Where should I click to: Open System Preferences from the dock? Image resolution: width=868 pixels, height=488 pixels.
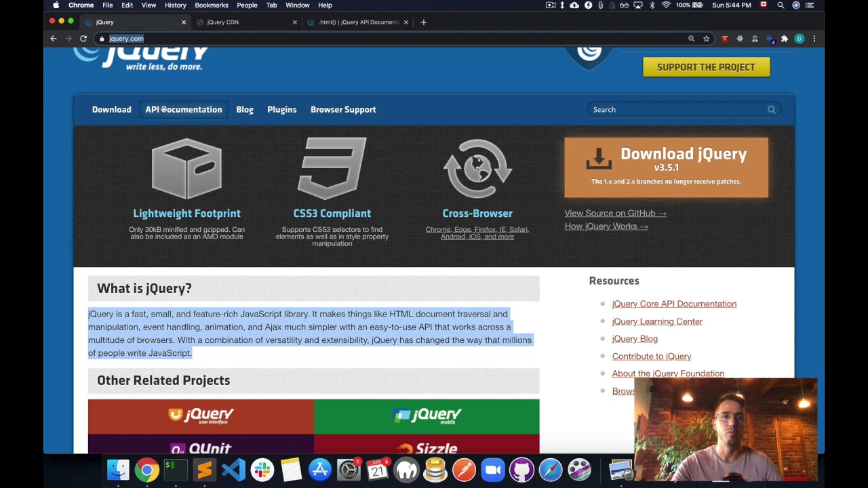point(349,470)
